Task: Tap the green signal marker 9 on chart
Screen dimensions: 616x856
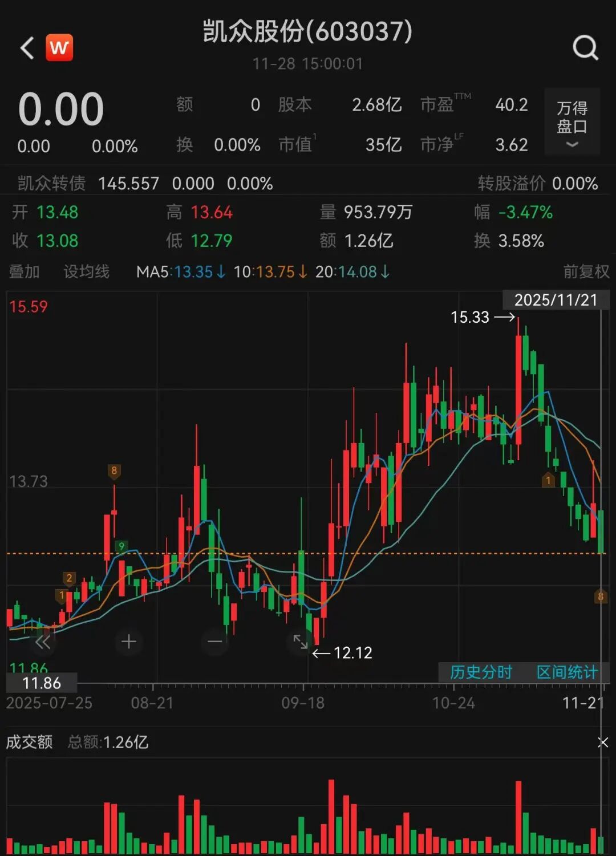Action: [121, 546]
